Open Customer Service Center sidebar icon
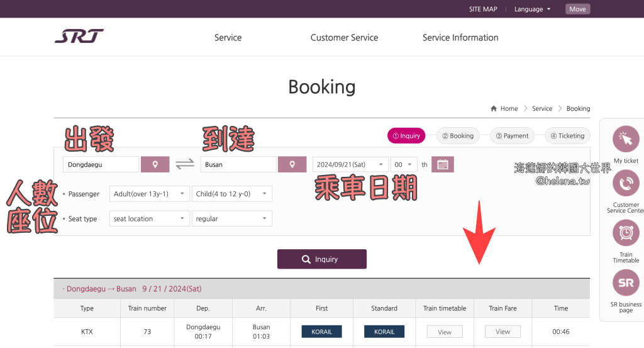 625,184
